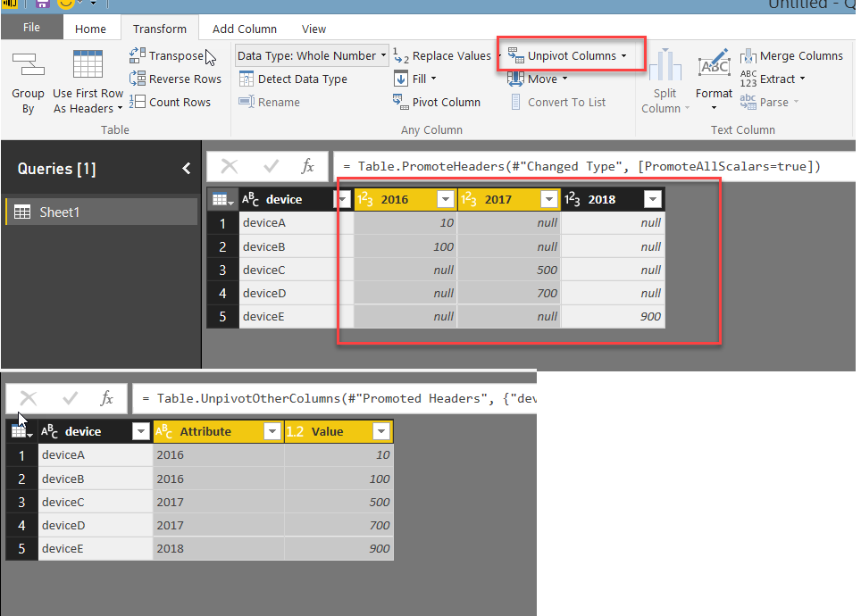The image size is (861, 616).
Task: Click the Count Rows button
Action: [x=170, y=102]
